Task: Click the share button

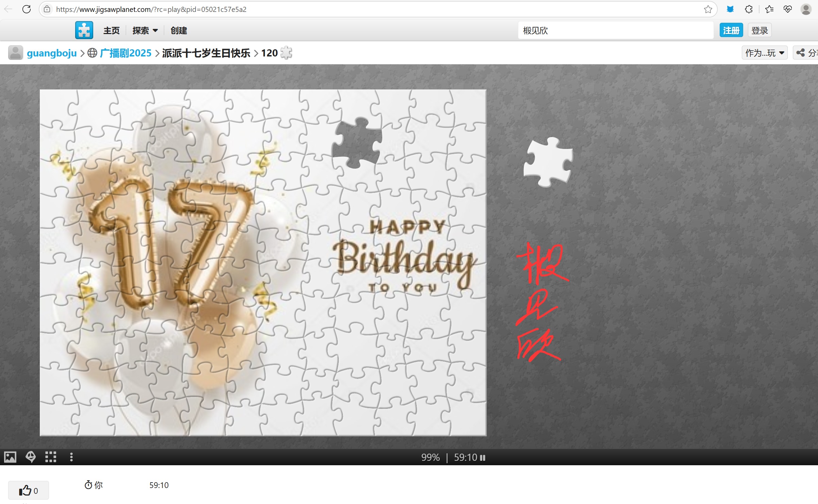Action: pos(805,53)
